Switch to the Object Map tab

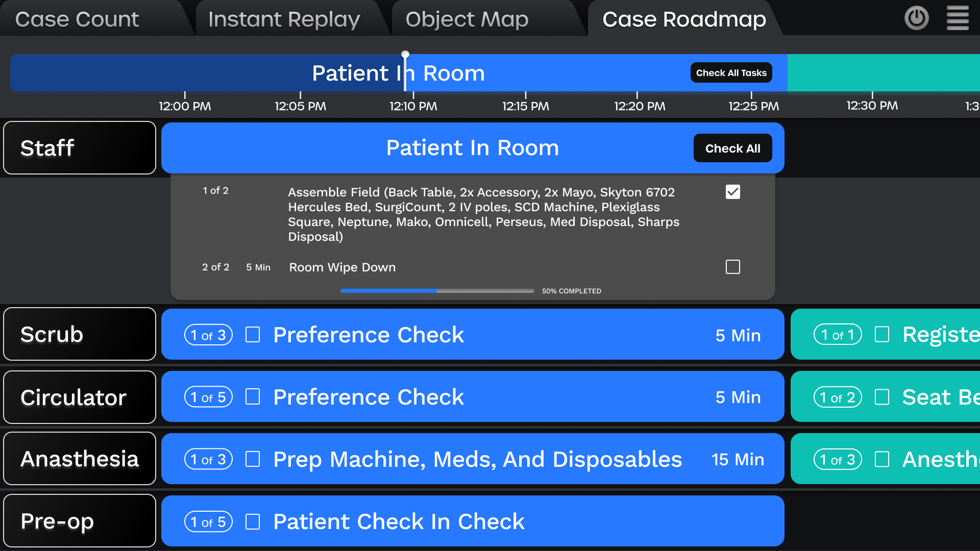point(466,18)
